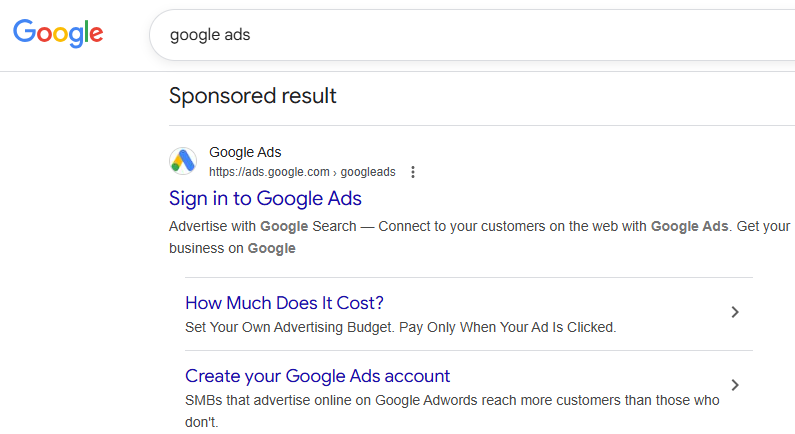Click the Google Ads site name above the URL
This screenshot has width=795, height=434.
pos(245,152)
